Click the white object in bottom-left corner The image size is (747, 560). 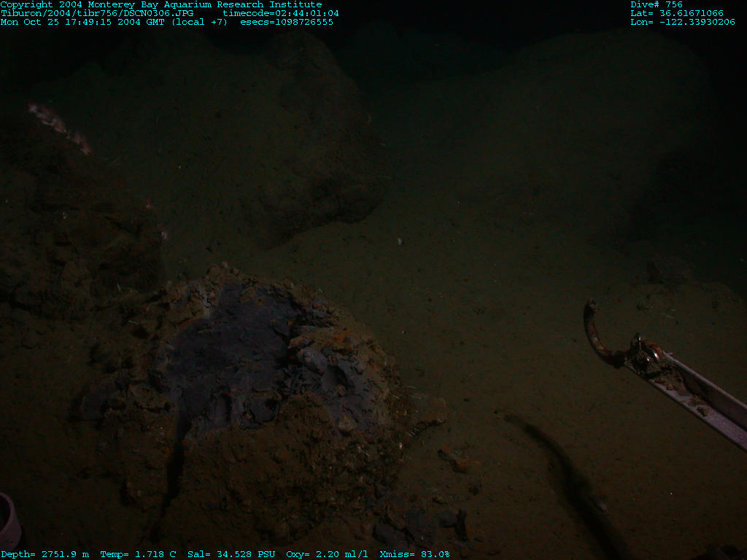coord(7,521)
